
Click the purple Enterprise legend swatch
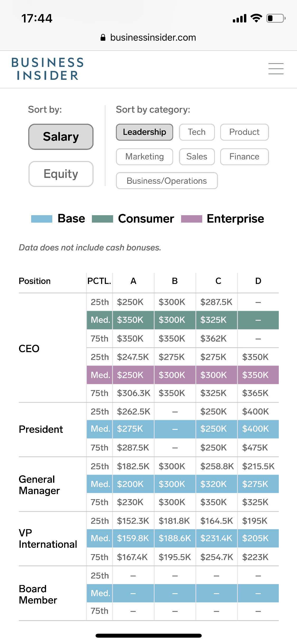pos(191,219)
